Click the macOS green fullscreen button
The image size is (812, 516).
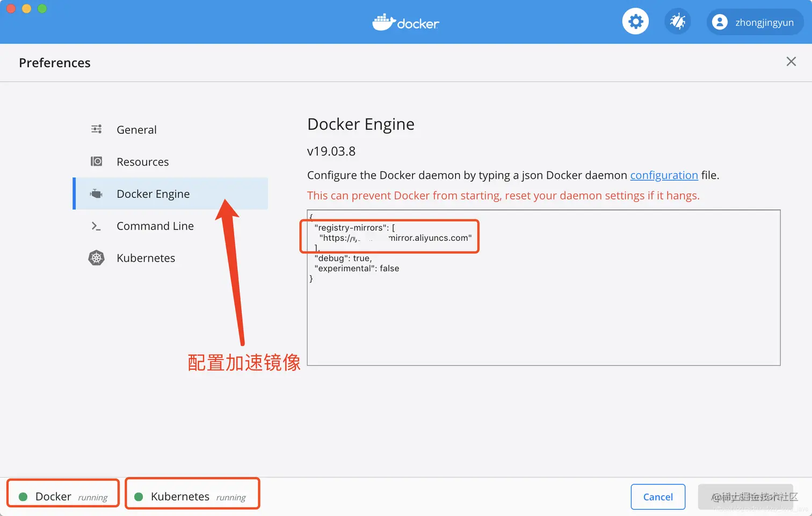[x=42, y=9]
